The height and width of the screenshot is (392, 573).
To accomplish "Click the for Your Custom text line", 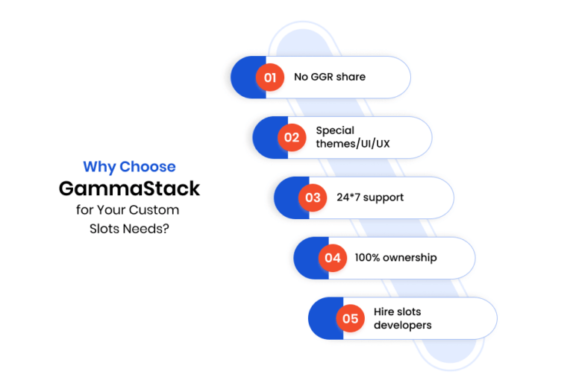I will click(128, 210).
